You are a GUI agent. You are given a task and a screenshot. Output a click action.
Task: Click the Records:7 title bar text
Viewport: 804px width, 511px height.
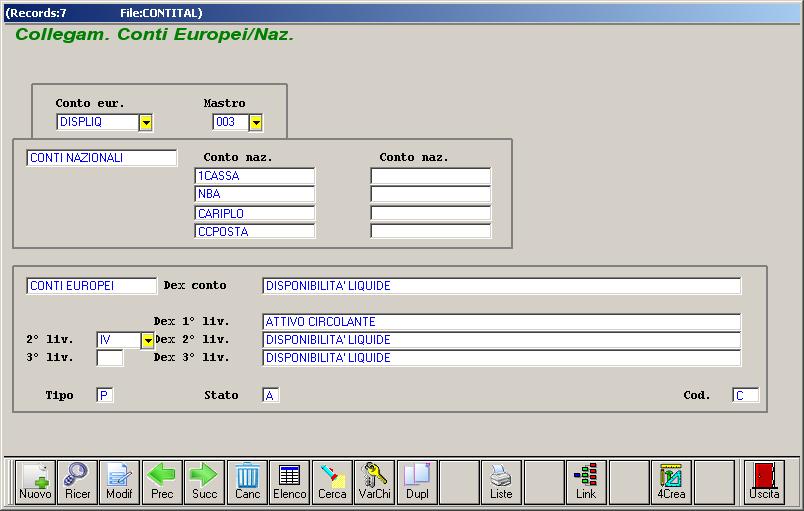click(36, 13)
